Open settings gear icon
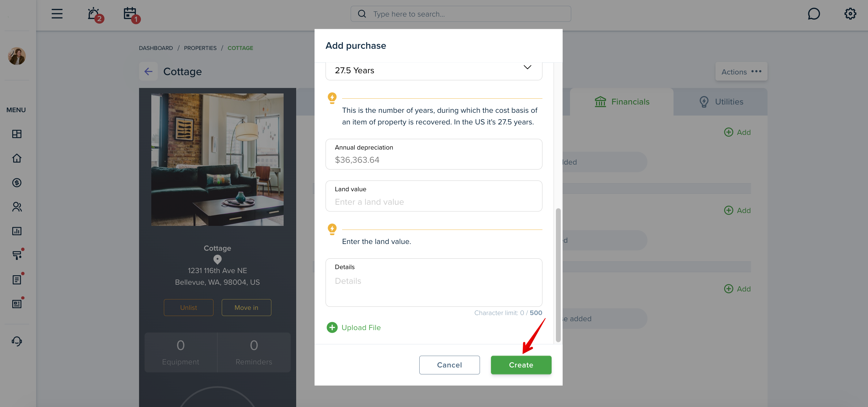 (x=850, y=14)
